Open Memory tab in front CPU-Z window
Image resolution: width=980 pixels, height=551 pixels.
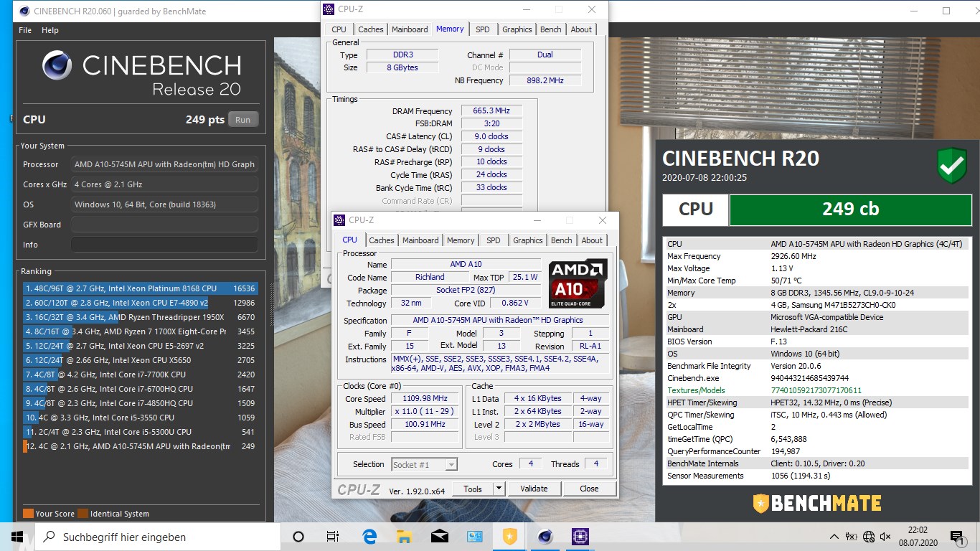coord(461,240)
